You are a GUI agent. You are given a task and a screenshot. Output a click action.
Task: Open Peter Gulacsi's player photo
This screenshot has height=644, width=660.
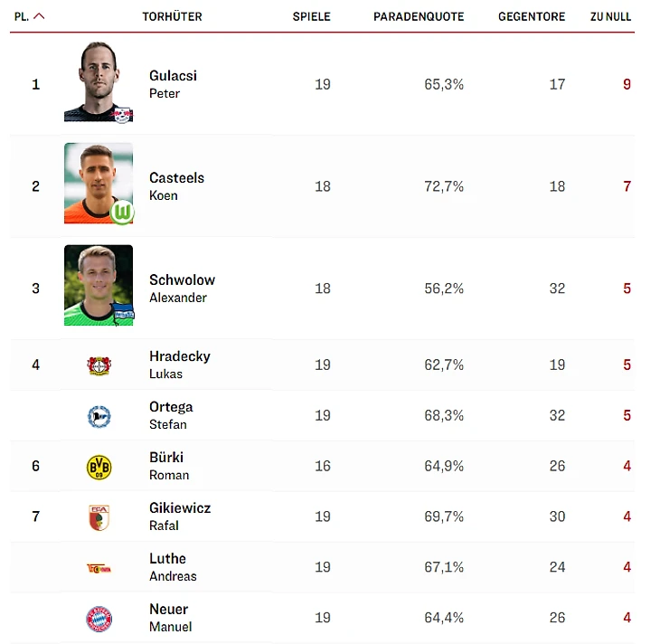[99, 82]
